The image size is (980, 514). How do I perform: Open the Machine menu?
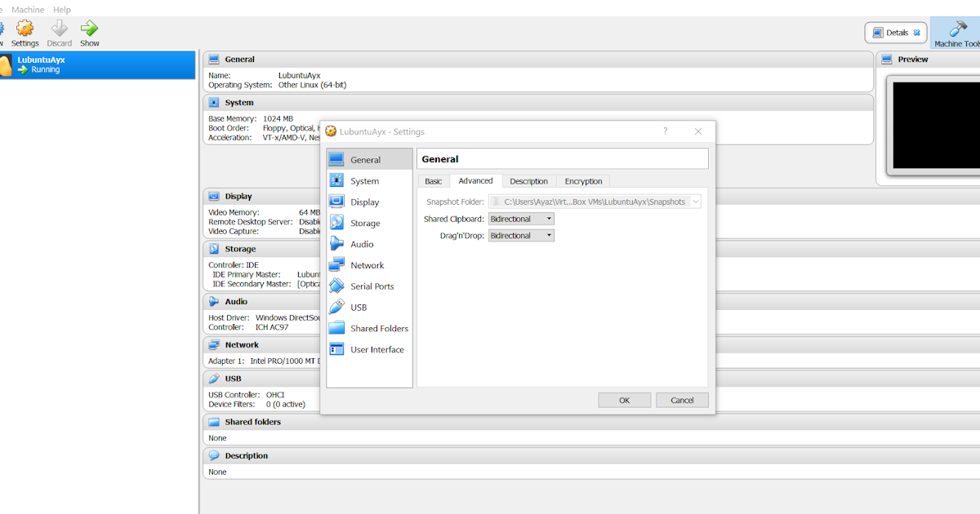click(x=28, y=9)
